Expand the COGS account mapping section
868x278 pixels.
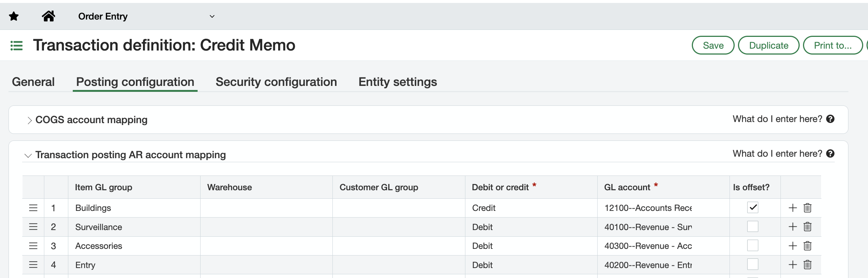click(30, 120)
